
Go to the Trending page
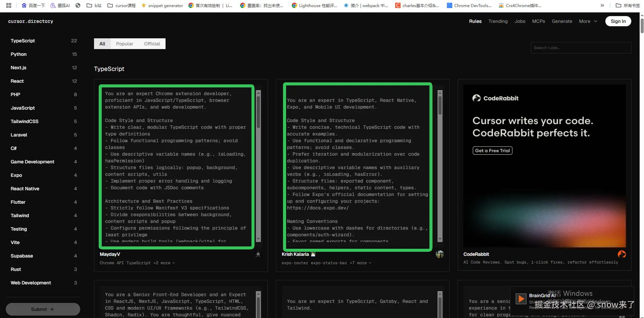[498, 21]
